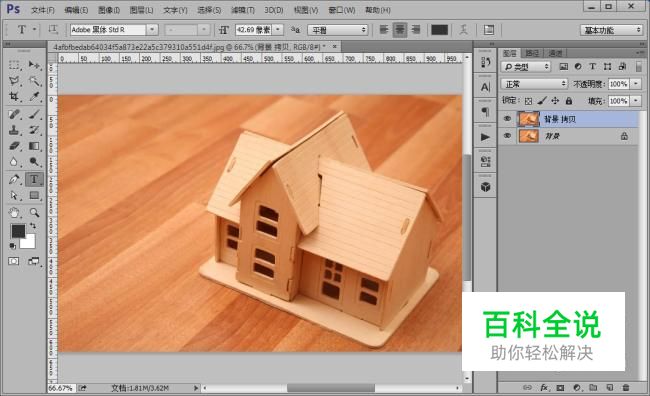650x396 pixels.
Task: Select the Rectangular Marquee tool
Action: point(14,65)
